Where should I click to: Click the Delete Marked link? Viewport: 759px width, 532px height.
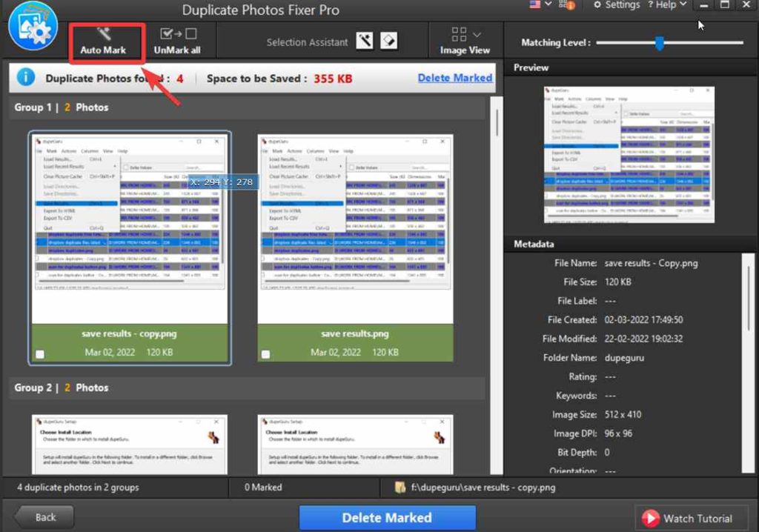click(454, 78)
